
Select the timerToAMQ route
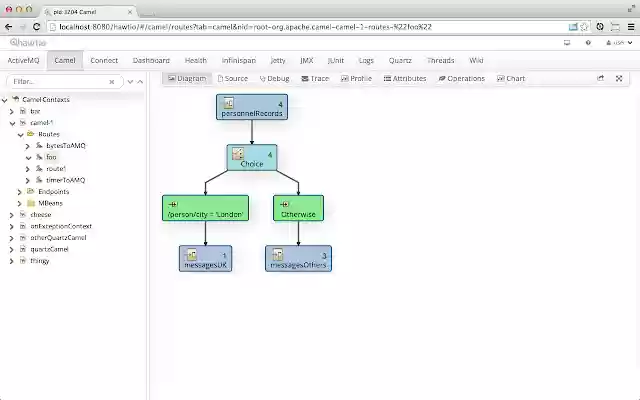65,180
